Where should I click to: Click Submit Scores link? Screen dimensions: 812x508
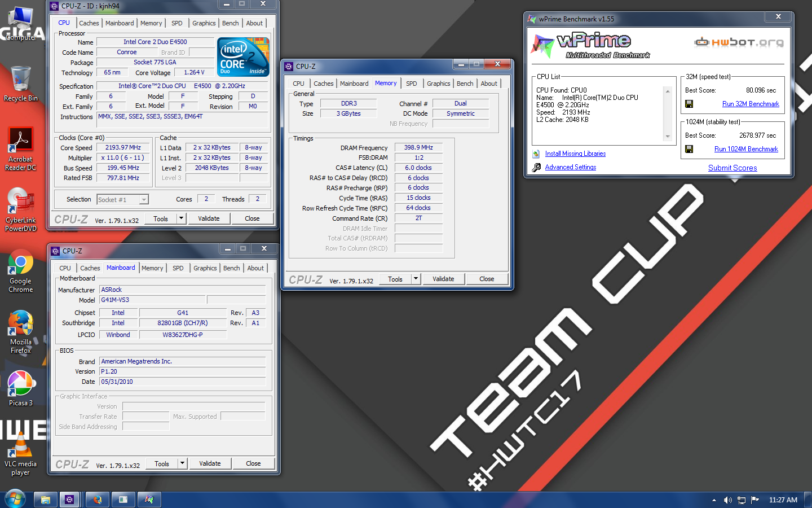[732, 168]
